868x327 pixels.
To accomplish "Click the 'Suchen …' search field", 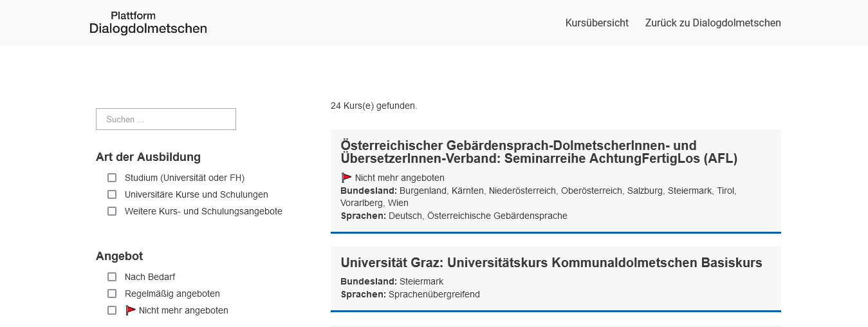I will (166, 119).
